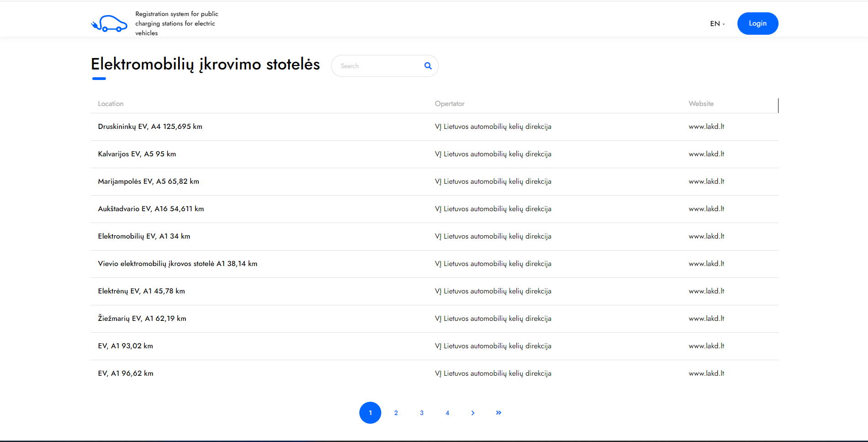The image size is (868, 442).
Task: Click www.lakd.lt in Vievio row
Action: (706, 264)
